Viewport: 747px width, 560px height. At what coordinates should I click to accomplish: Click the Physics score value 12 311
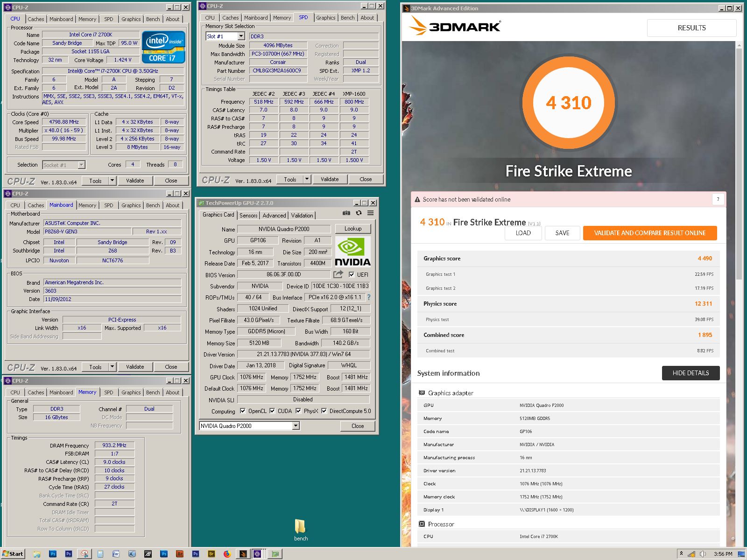(703, 304)
